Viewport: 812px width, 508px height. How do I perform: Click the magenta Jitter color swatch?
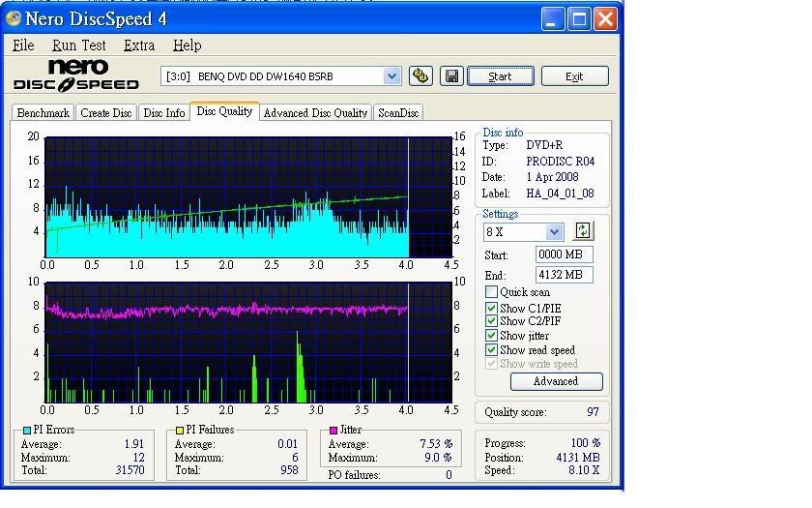tap(333, 431)
